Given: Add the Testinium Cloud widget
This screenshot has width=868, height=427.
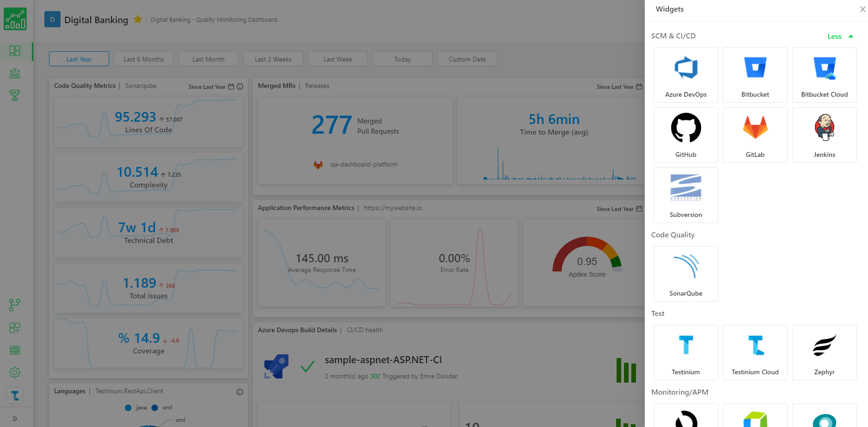Looking at the screenshot, I should tap(755, 353).
